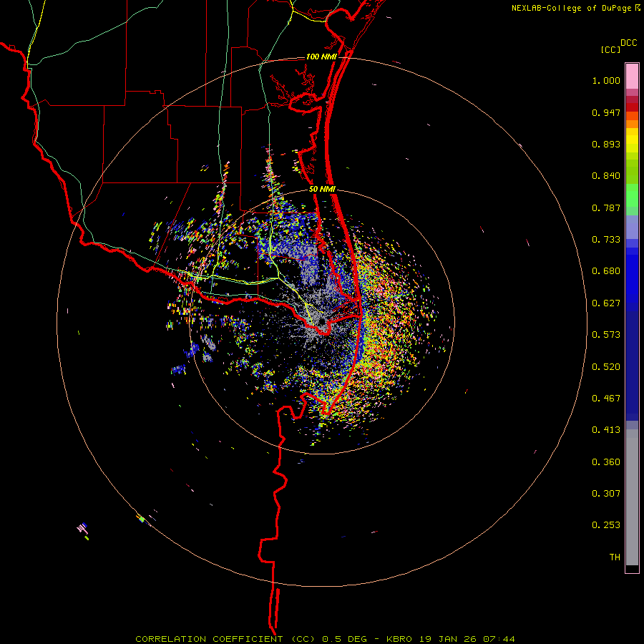Click the 1.000 value on color scale
644x644 pixels.
coord(606,80)
